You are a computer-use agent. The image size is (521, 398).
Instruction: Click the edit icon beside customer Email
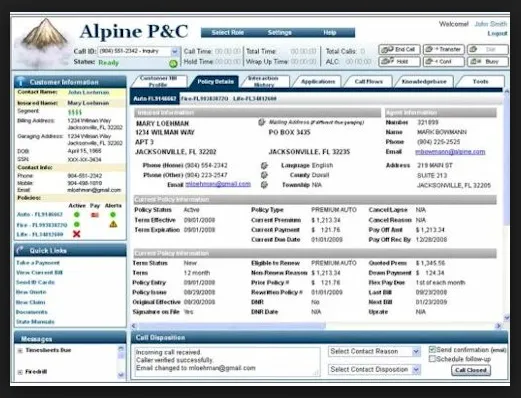[x=264, y=185]
